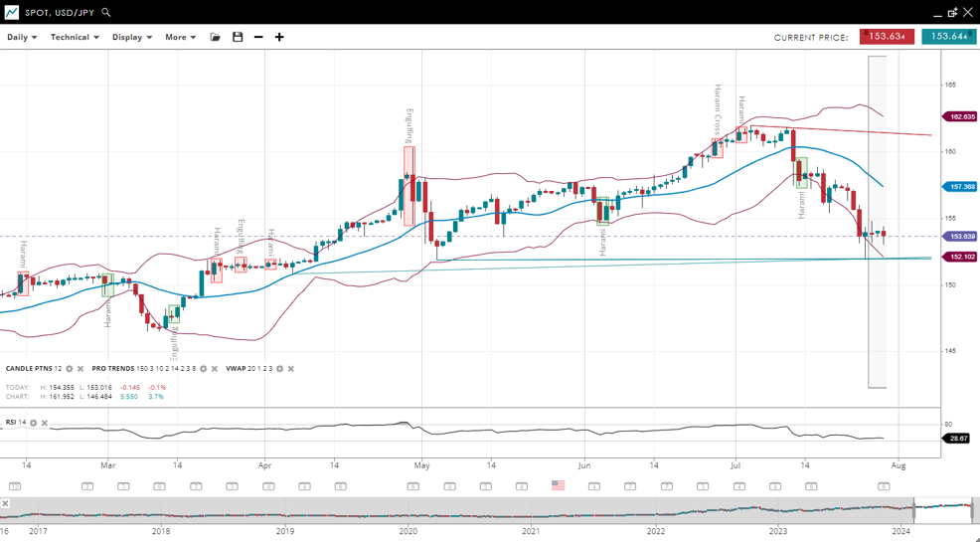Save the chart with the floppy disk icon
Image resolution: width=980 pixels, height=542 pixels.
[x=238, y=37]
